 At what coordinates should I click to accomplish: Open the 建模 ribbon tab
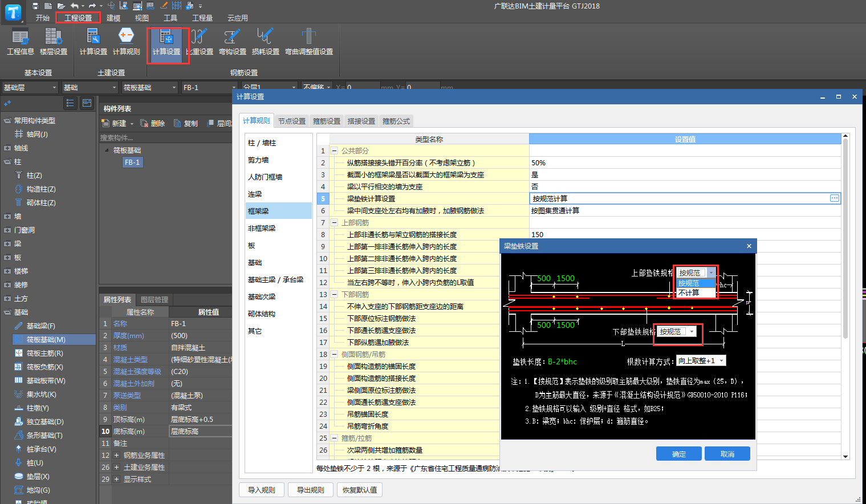(x=113, y=18)
